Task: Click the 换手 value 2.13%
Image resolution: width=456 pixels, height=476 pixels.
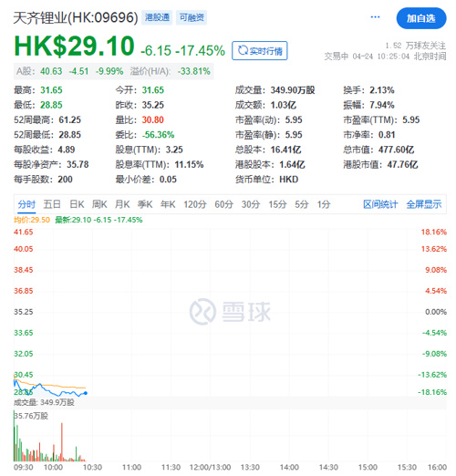Action: tap(382, 90)
